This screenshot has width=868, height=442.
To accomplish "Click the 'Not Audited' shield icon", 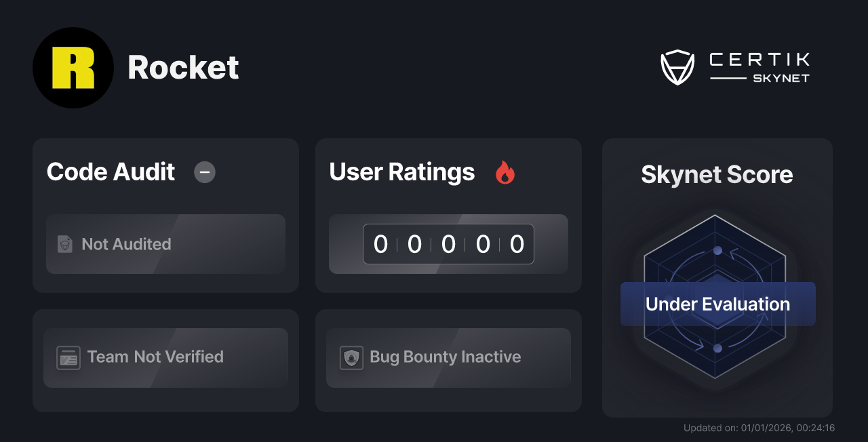I will pos(64,244).
